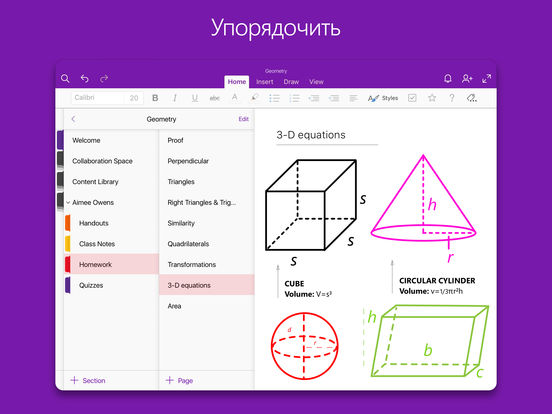Viewport: 552px width, 414px height.
Task: Open the Content Library section
Action: coord(111,182)
